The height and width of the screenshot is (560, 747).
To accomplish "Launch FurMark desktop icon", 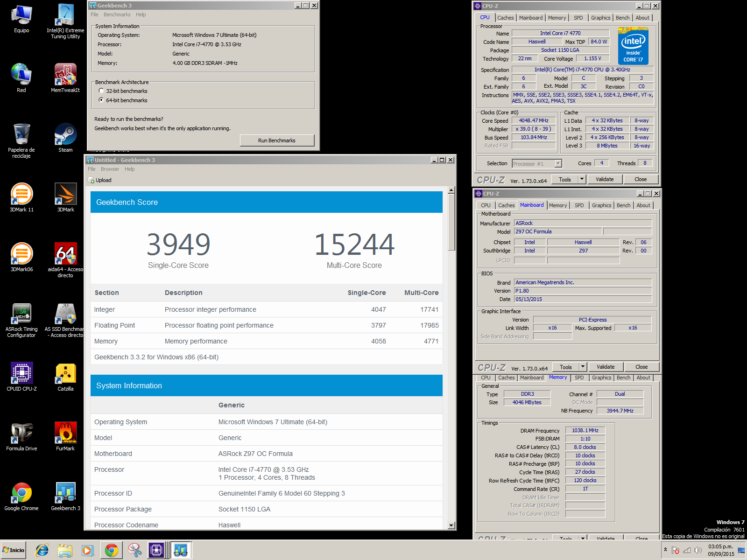I will coord(65,436).
